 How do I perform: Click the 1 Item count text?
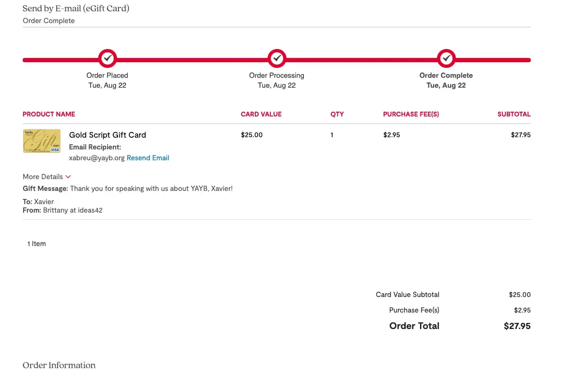click(x=36, y=244)
